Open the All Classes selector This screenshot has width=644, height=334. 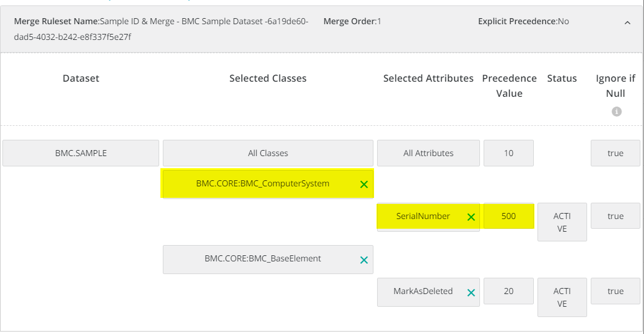pos(268,153)
